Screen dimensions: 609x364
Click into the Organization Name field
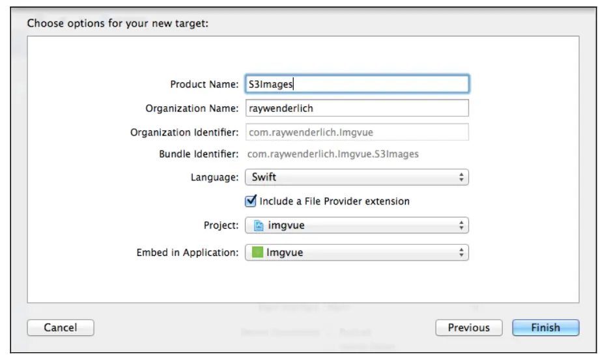[356, 108]
